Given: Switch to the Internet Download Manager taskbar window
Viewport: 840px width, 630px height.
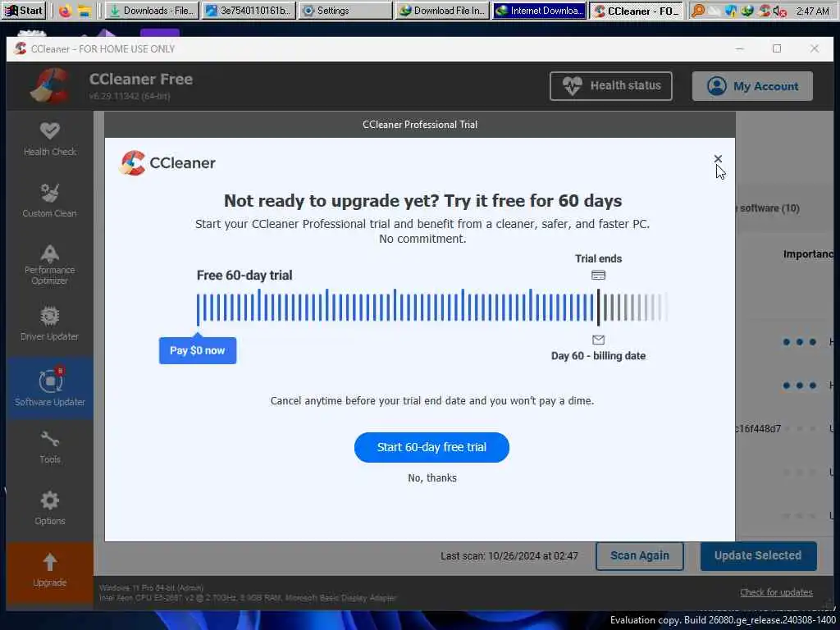Looking at the screenshot, I should tap(540, 11).
